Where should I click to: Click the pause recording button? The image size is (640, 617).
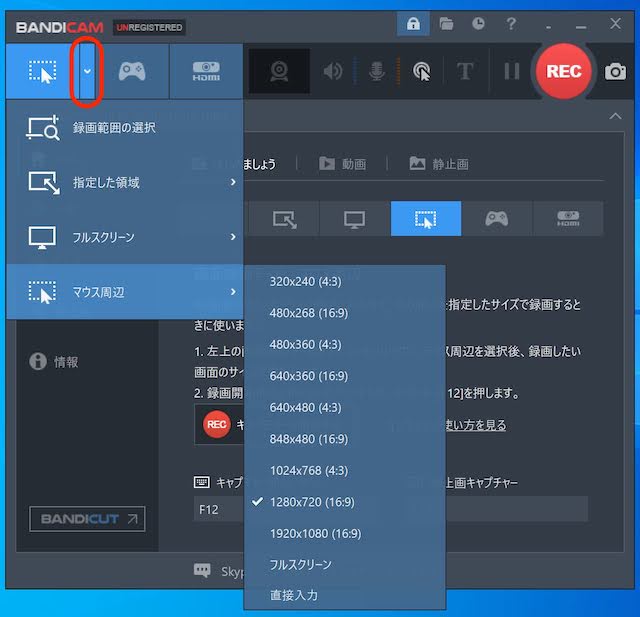point(511,71)
